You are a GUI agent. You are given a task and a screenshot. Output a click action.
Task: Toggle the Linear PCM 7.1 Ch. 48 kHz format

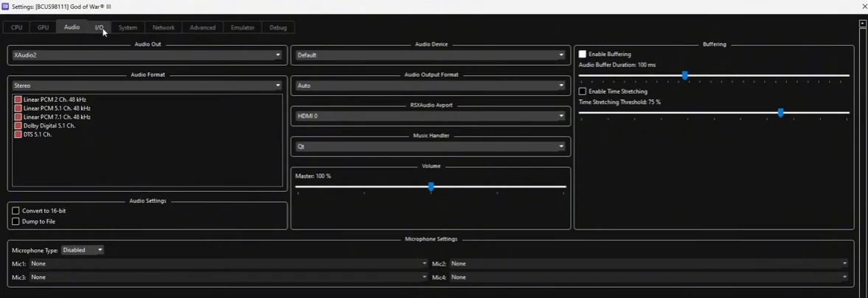pos(18,117)
